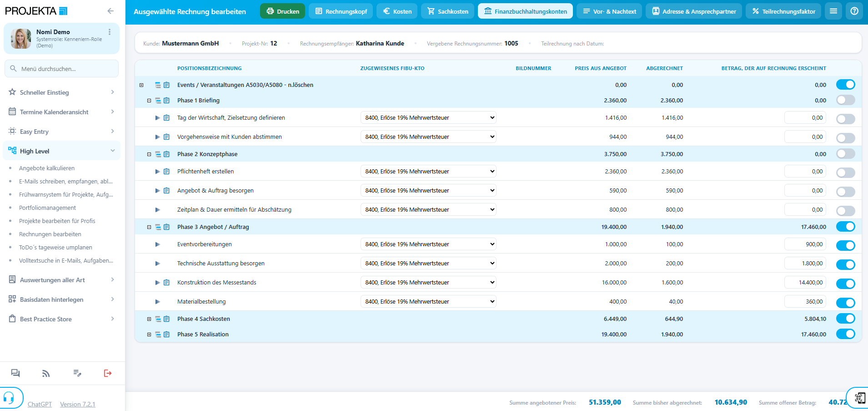Expand the Zeitplan & Dauer ermitteln row arrow
The image size is (868, 411).
point(157,210)
